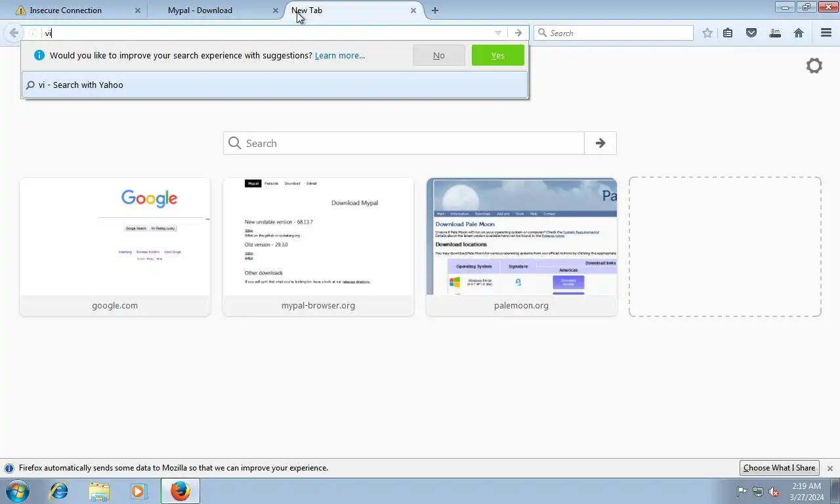The width and height of the screenshot is (840, 504).
Task: Open File Explorer from taskbar
Action: 99,491
